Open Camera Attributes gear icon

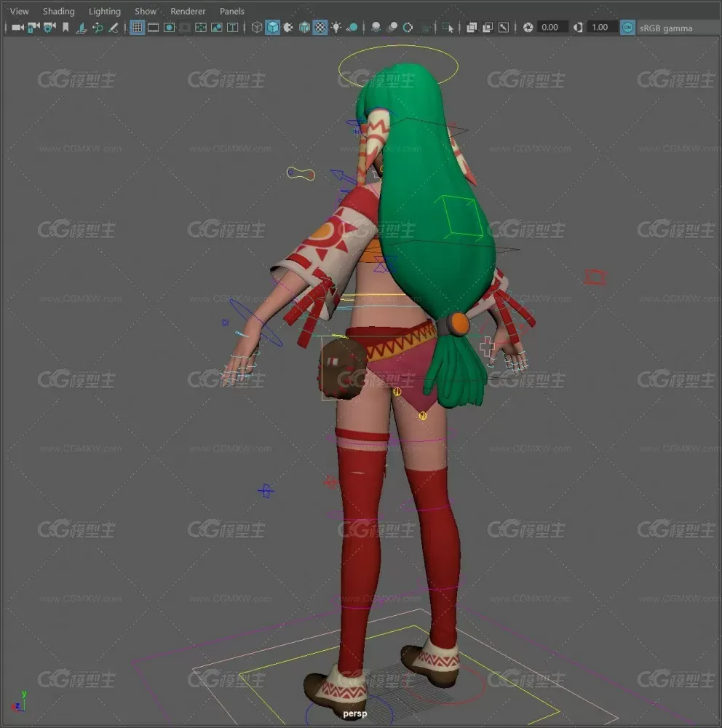(49, 28)
